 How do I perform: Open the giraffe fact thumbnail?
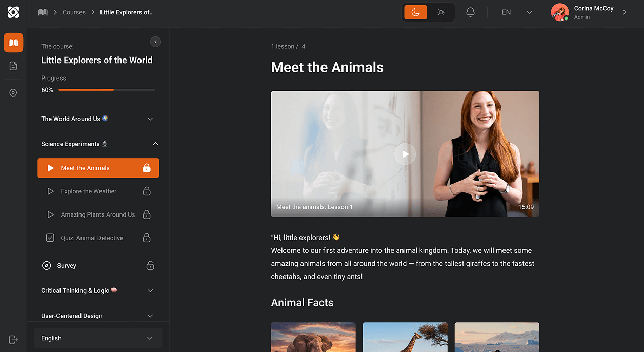pos(405,337)
